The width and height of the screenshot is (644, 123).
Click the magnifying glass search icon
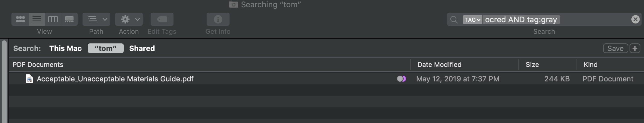pos(454,20)
